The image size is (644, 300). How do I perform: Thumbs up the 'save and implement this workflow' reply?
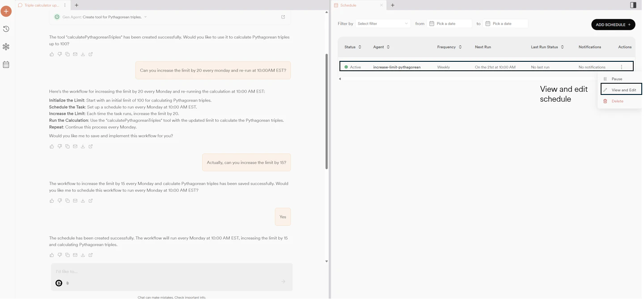(x=52, y=146)
